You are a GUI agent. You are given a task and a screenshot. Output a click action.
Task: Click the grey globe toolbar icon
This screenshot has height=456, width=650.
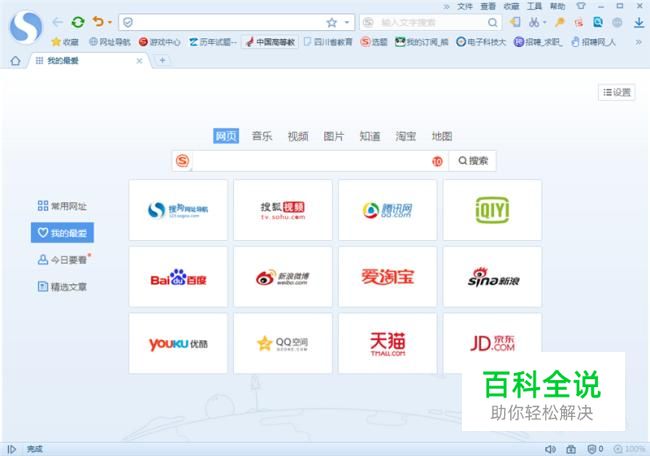pos(617,22)
